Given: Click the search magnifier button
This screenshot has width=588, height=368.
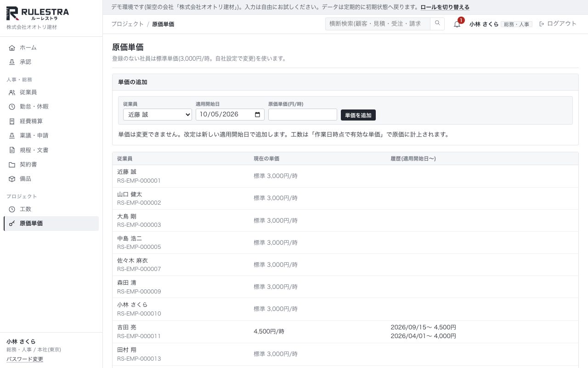Looking at the screenshot, I should [x=437, y=23].
